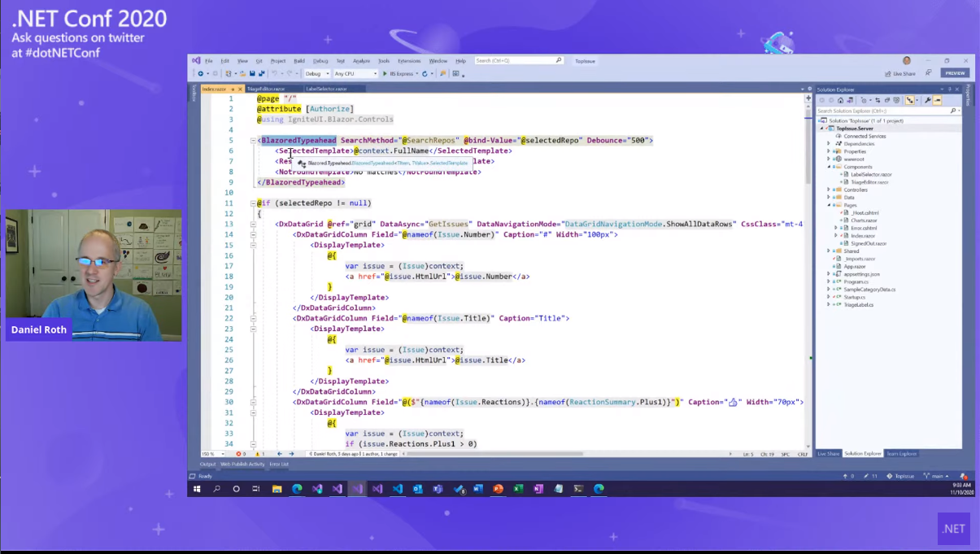The width and height of the screenshot is (980, 554).
Task: Open the Any CPU platform dropdown
Action: pyautogui.click(x=355, y=74)
